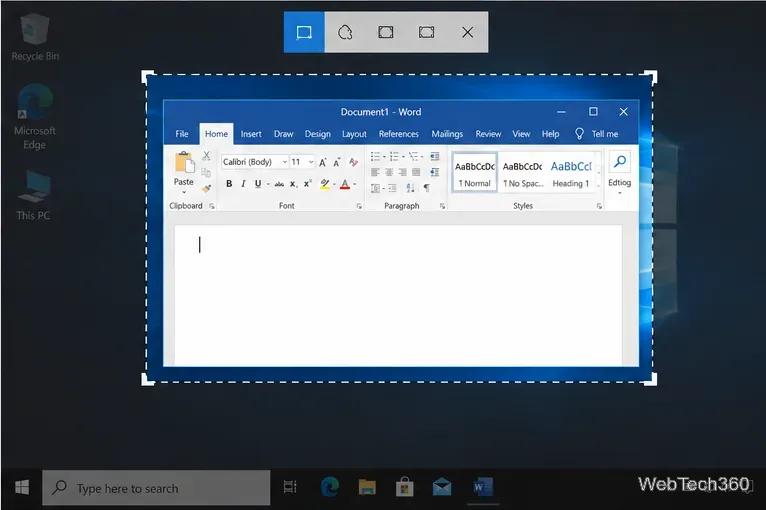Switch to the Design tab

[x=318, y=134]
